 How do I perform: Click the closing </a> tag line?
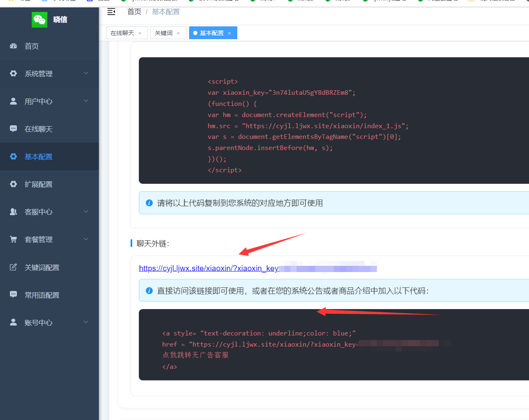click(x=170, y=366)
